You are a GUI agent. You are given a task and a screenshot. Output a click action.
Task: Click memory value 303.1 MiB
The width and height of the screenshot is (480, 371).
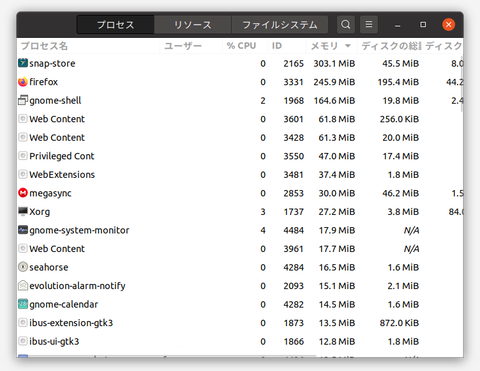(x=334, y=63)
